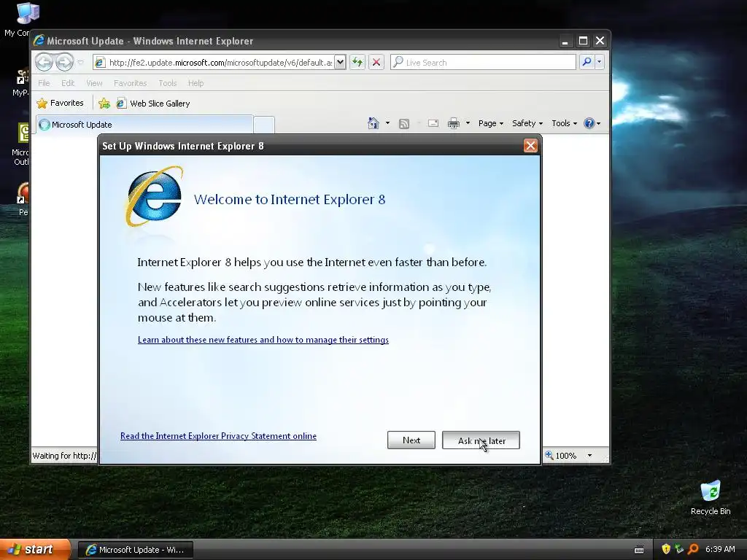
Task: Click the network connection tray icon
Action: pos(679,549)
